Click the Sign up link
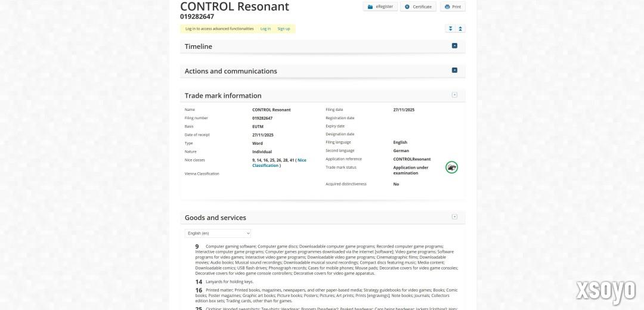 pos(284,29)
